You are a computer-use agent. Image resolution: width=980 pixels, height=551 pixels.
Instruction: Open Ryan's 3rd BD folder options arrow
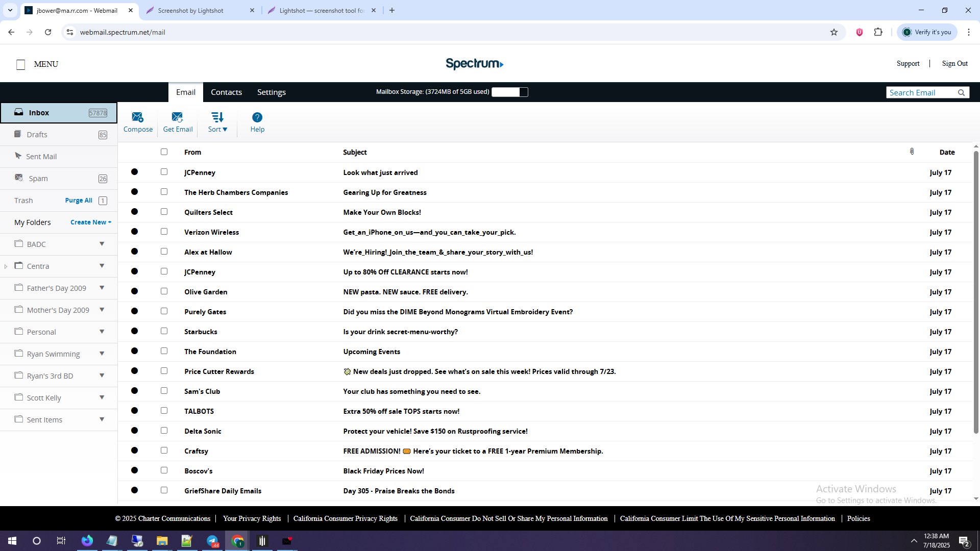click(102, 375)
